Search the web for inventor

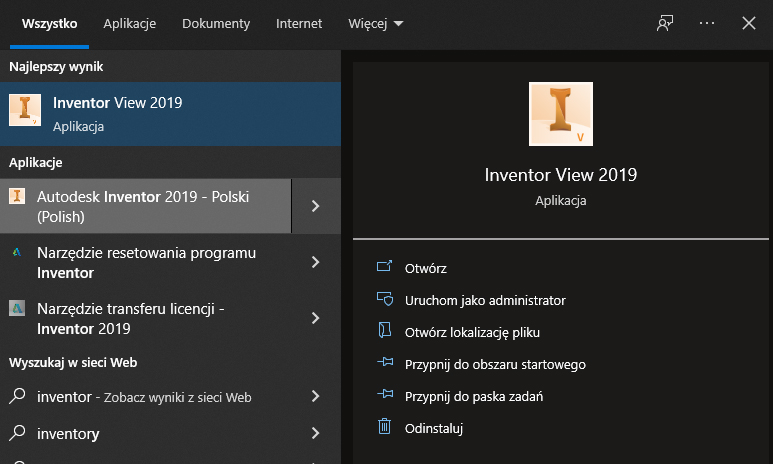pos(145,396)
